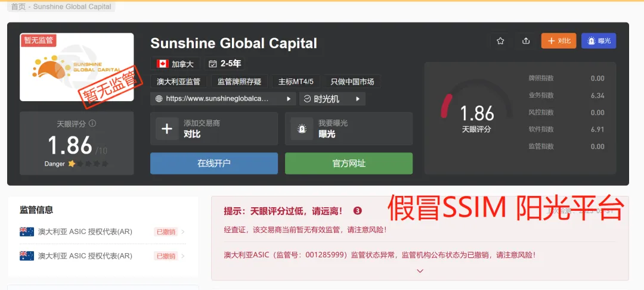Click the 时光机 clock icon

(x=307, y=99)
